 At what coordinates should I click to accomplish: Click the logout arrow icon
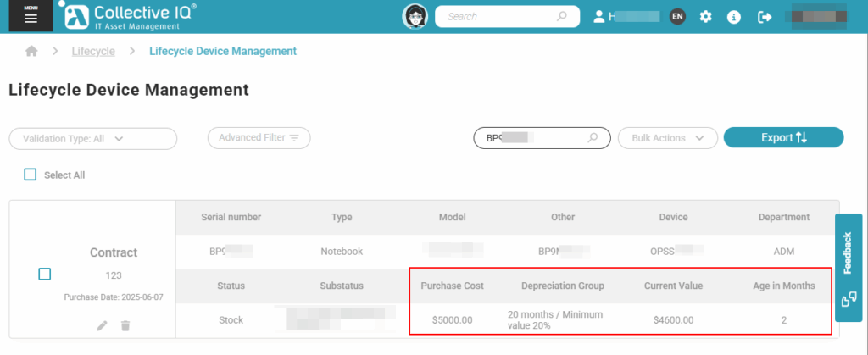click(765, 17)
